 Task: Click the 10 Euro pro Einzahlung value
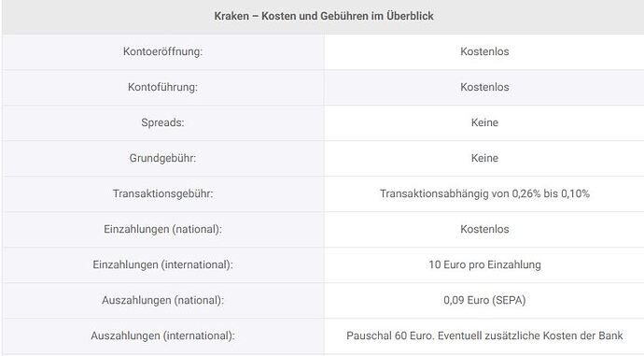tap(484, 264)
